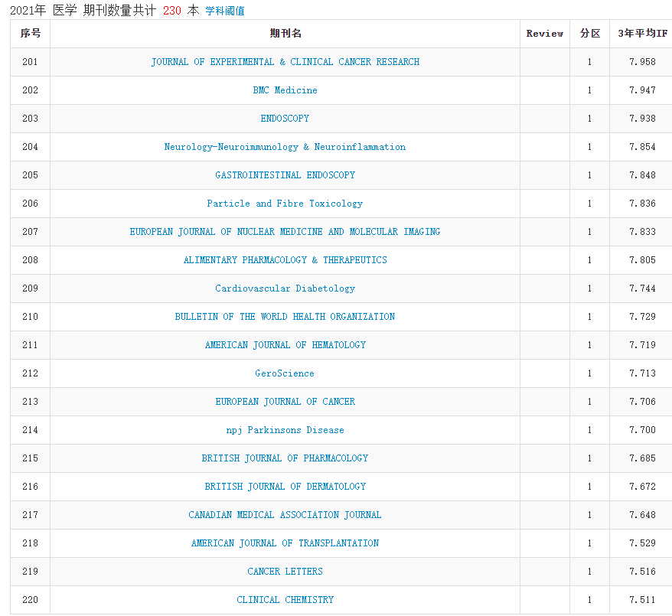Click serial number 218
This screenshot has width=672, height=616.
click(30, 543)
